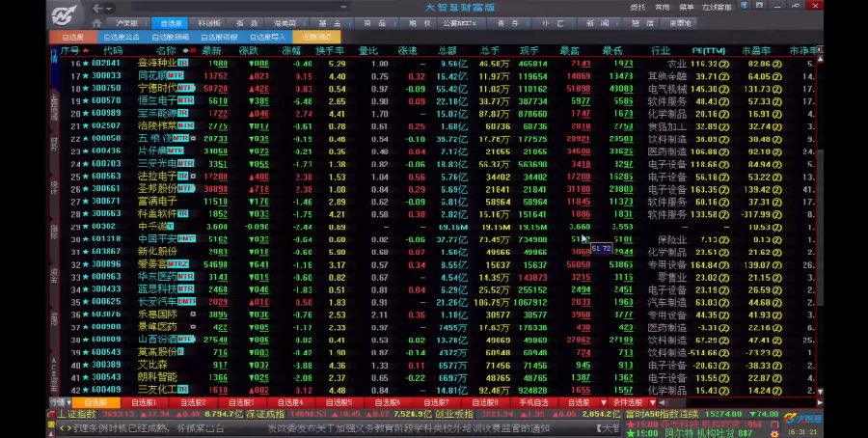This screenshot has height=438, width=868.
Task: Click the 上证指数 label in the status bar
Action: click(x=77, y=414)
